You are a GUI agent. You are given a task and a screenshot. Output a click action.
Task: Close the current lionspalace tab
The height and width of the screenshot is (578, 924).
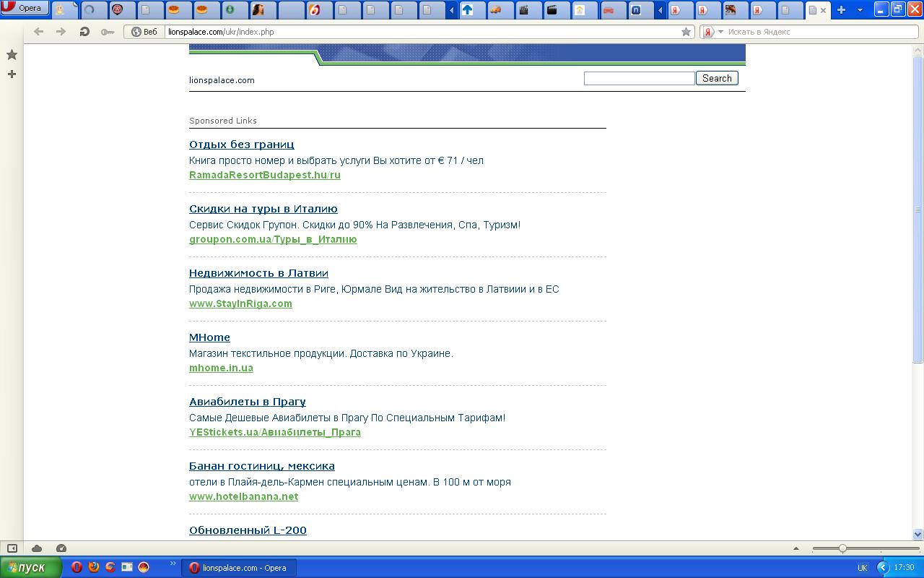click(823, 10)
